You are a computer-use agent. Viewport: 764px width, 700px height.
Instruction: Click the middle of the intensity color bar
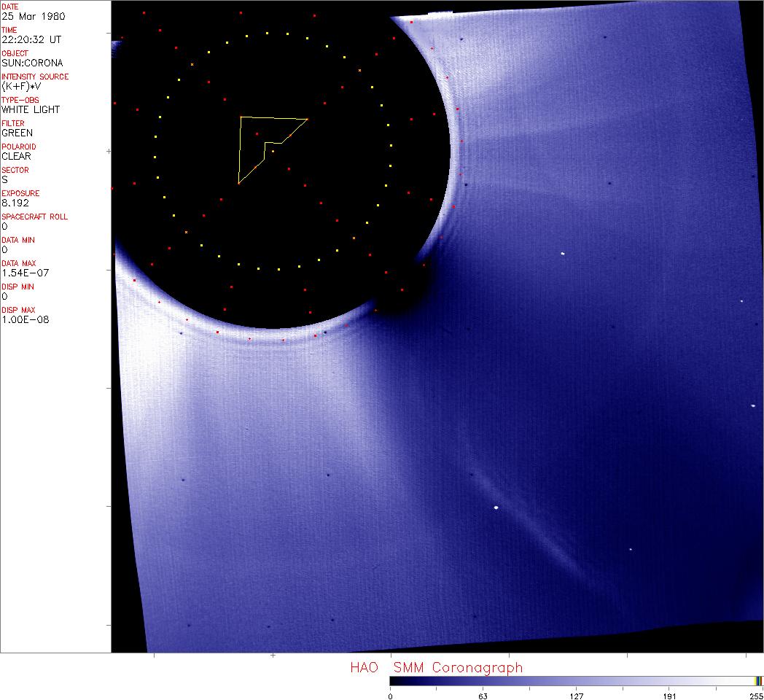pos(576,680)
